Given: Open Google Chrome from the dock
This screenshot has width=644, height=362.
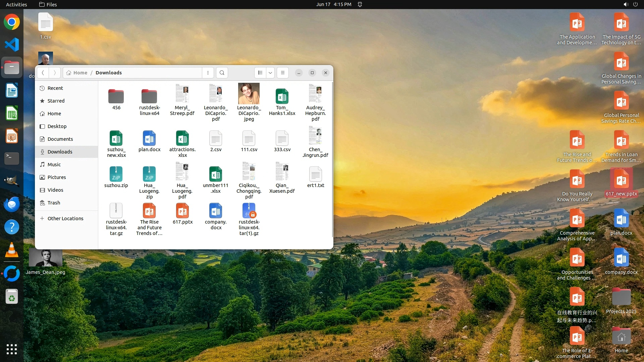Looking at the screenshot, I should pyautogui.click(x=12, y=22).
